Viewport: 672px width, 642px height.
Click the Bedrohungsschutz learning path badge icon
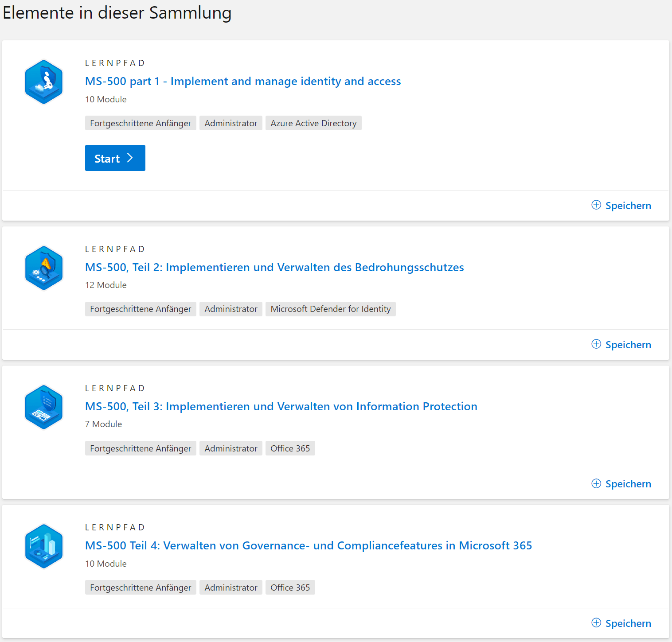pyautogui.click(x=43, y=268)
